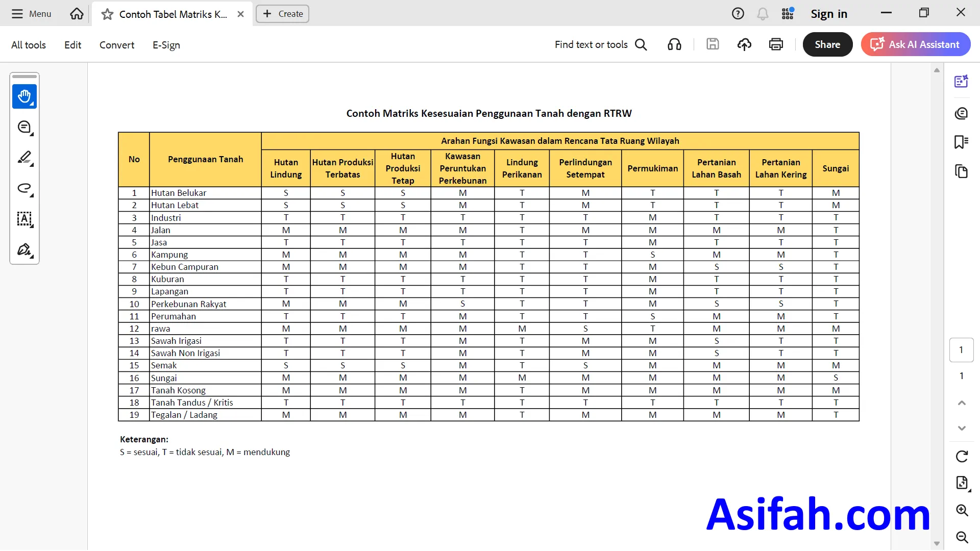Image resolution: width=980 pixels, height=551 pixels.
Task: Add a comment with the comment tool
Action: tap(24, 128)
